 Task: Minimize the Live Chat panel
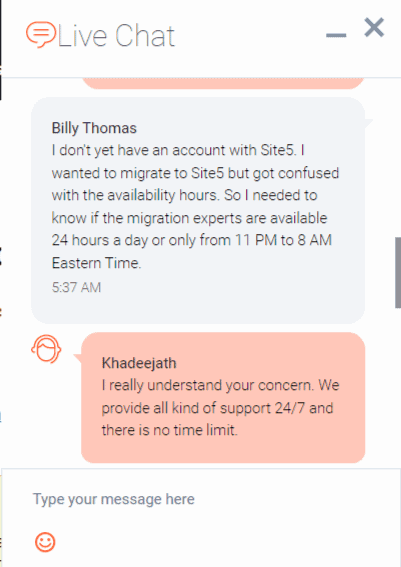point(336,35)
